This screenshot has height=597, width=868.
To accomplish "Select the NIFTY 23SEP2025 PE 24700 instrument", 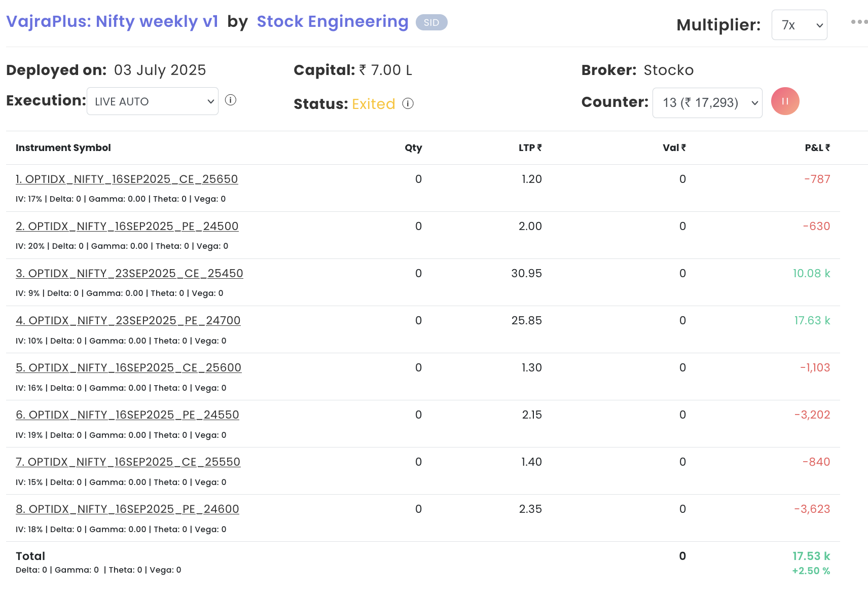I will pyautogui.click(x=128, y=321).
